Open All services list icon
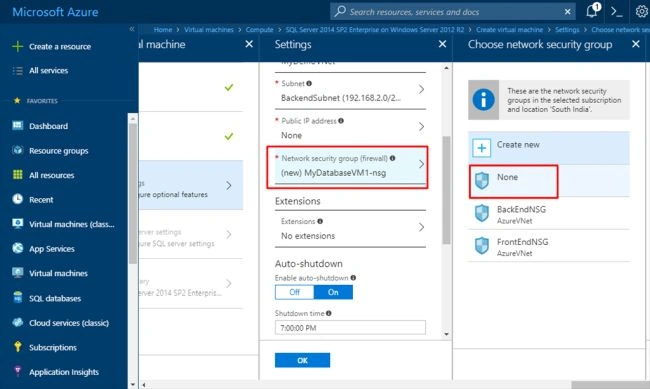The width and height of the screenshot is (650, 389). 17,71
